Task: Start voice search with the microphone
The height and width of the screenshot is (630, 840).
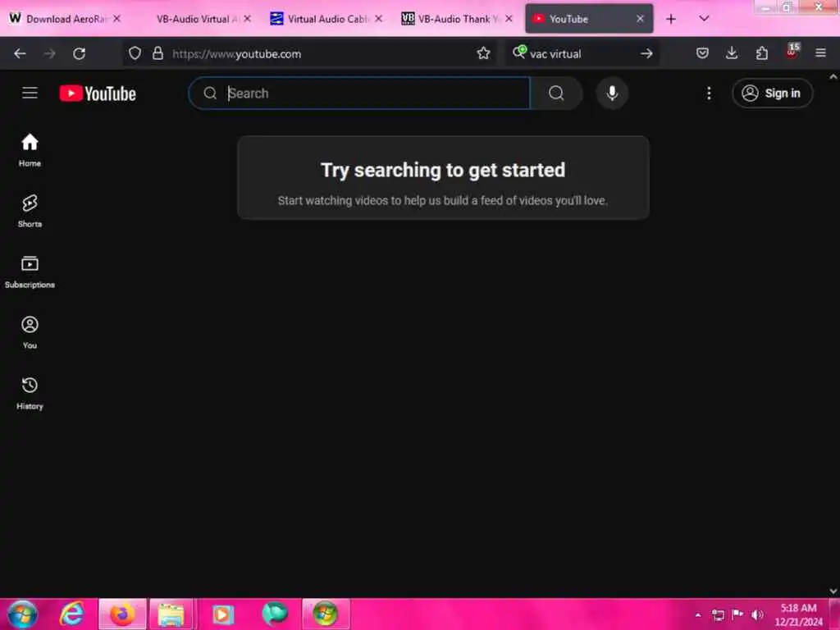Action: point(612,94)
